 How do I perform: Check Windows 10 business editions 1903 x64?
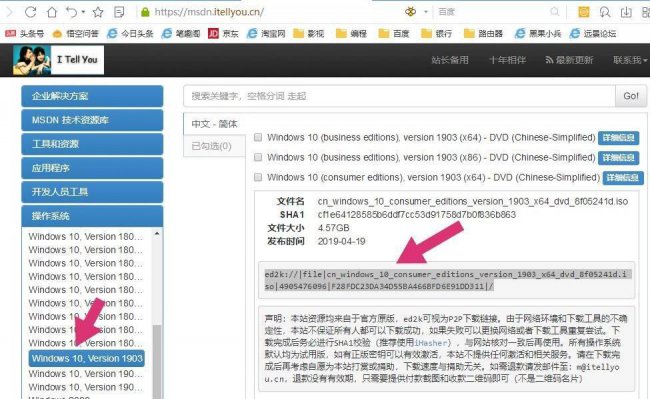[258, 137]
